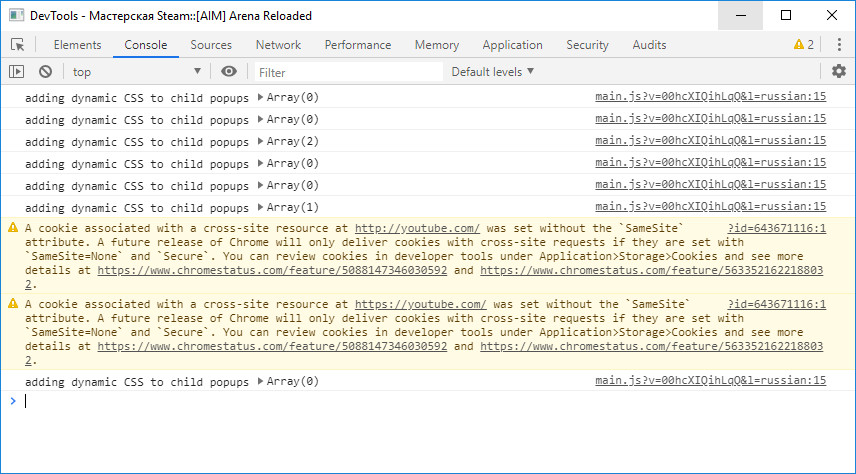This screenshot has height=474, width=856.
Task: Open the Default levels dropdown
Action: click(493, 72)
